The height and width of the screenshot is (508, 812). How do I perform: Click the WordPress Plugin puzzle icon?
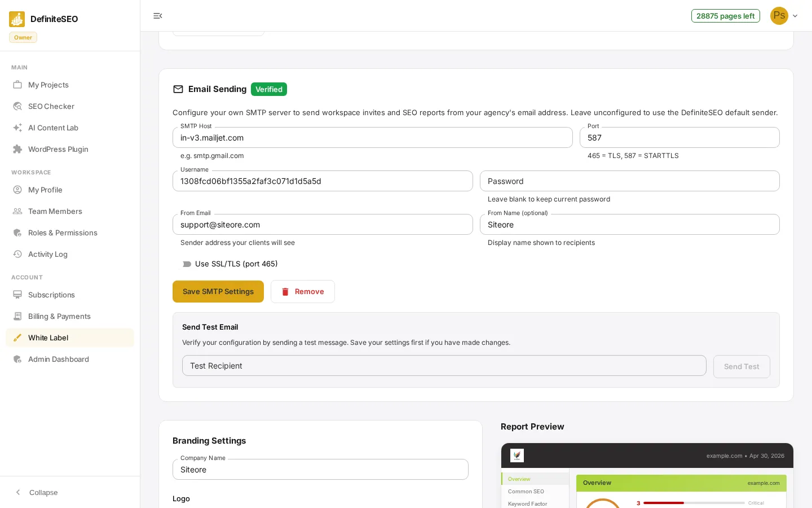[17, 149]
